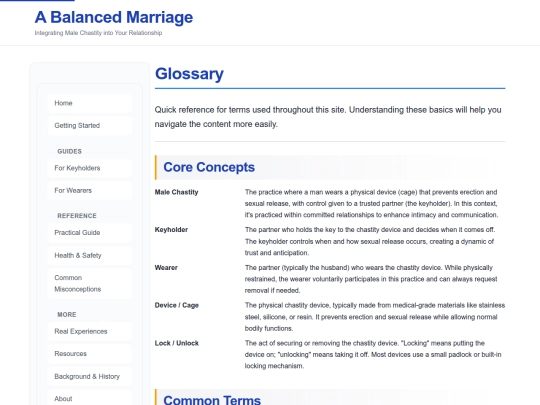
Task: Open the For Wearers guide
Action: coord(90,190)
